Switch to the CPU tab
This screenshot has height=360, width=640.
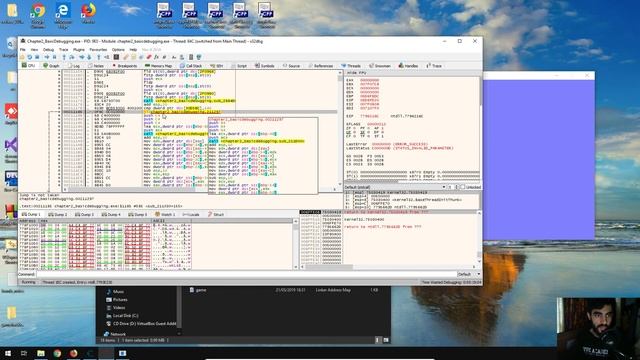click(29, 65)
